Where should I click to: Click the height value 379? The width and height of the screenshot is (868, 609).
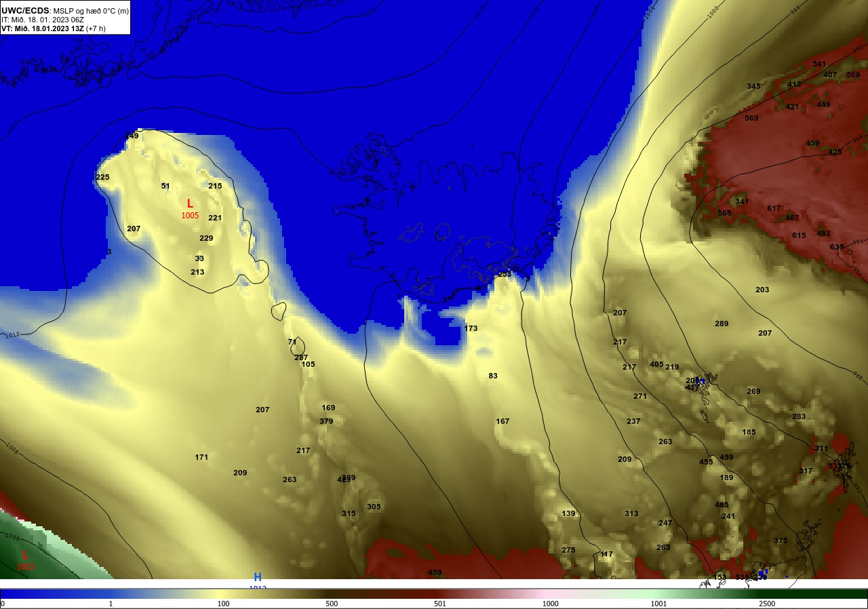(x=326, y=421)
